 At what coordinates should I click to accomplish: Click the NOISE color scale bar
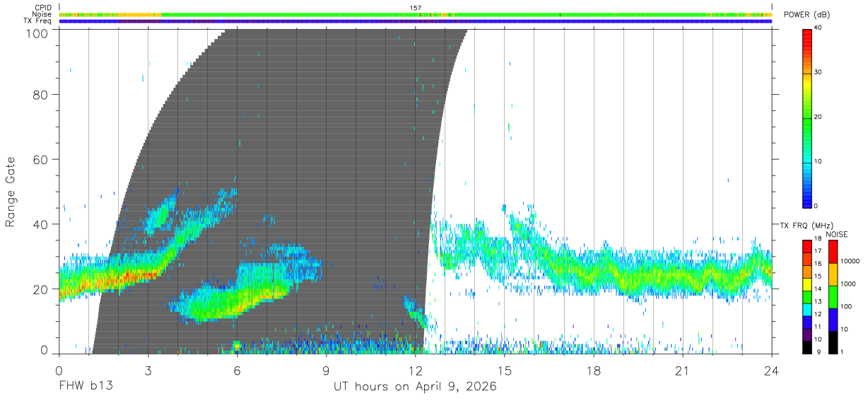[833, 296]
